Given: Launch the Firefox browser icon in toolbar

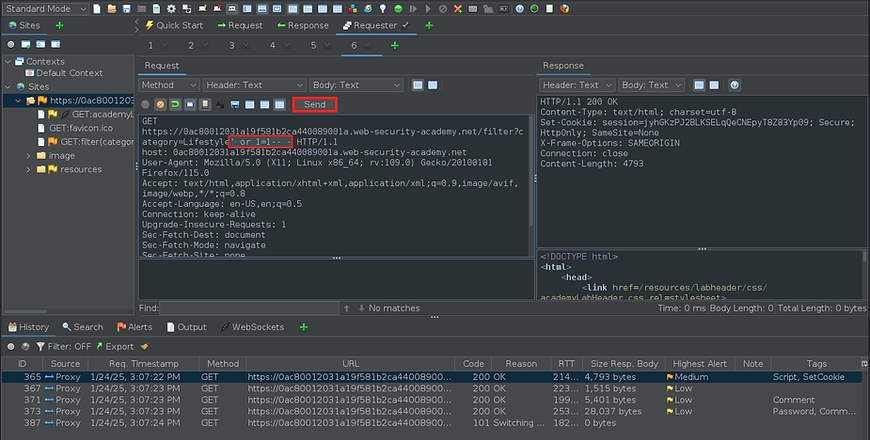Looking at the screenshot, I should (564, 9).
